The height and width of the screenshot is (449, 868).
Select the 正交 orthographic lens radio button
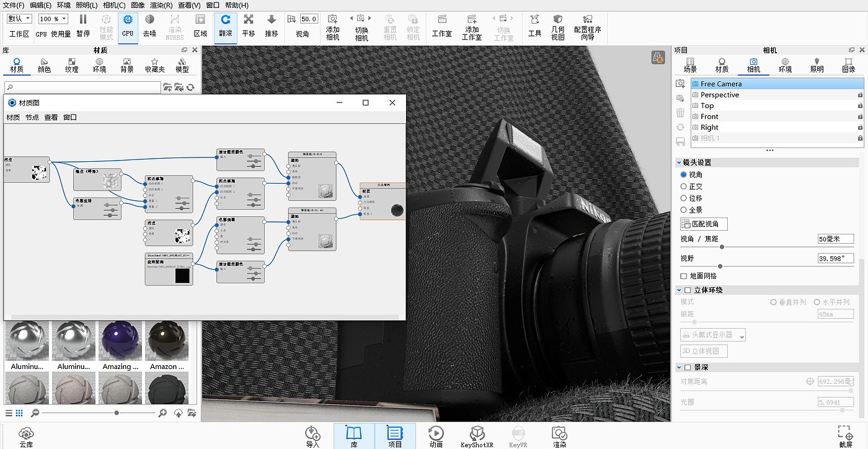tap(684, 187)
